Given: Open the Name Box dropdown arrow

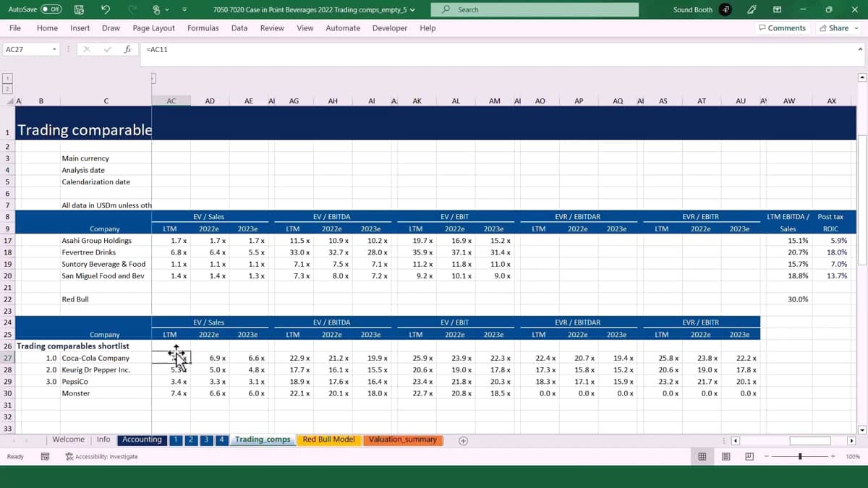Looking at the screenshot, I should click(54, 49).
